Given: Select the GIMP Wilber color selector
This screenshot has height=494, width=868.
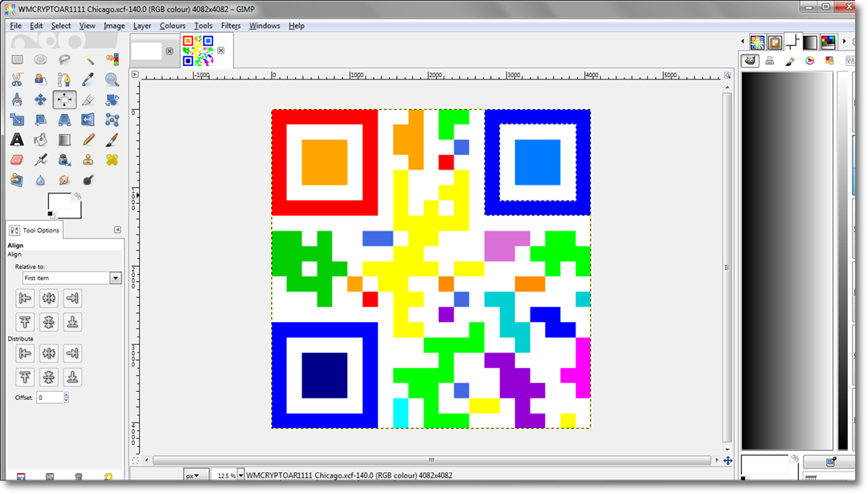Looking at the screenshot, I should tap(750, 61).
